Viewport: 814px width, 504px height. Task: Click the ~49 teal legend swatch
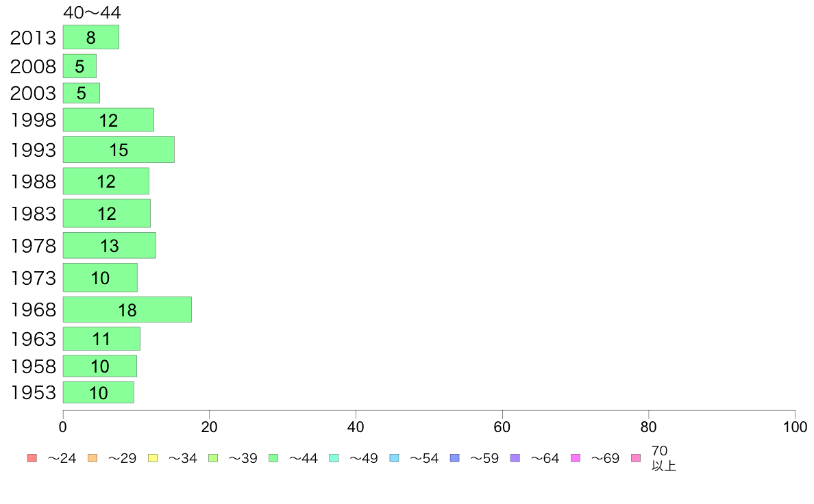(334, 458)
